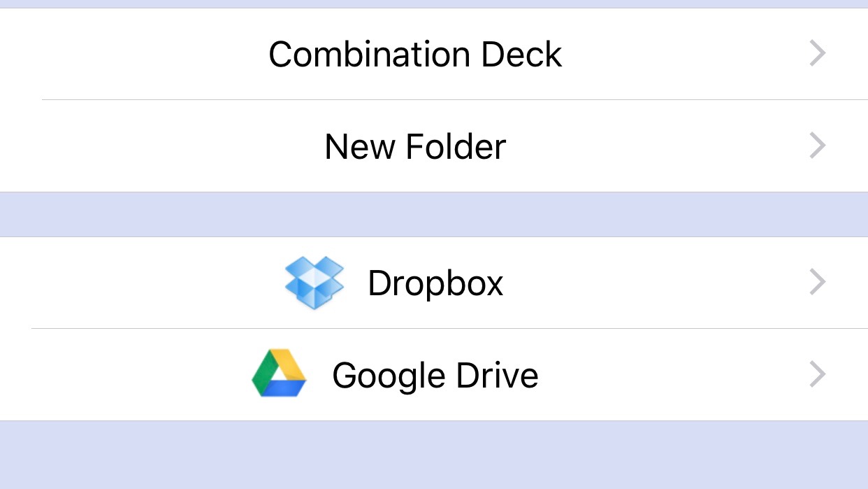The width and height of the screenshot is (868, 489).
Task: Click the lavender strip above Combination Deck
Action: (x=433, y=3)
